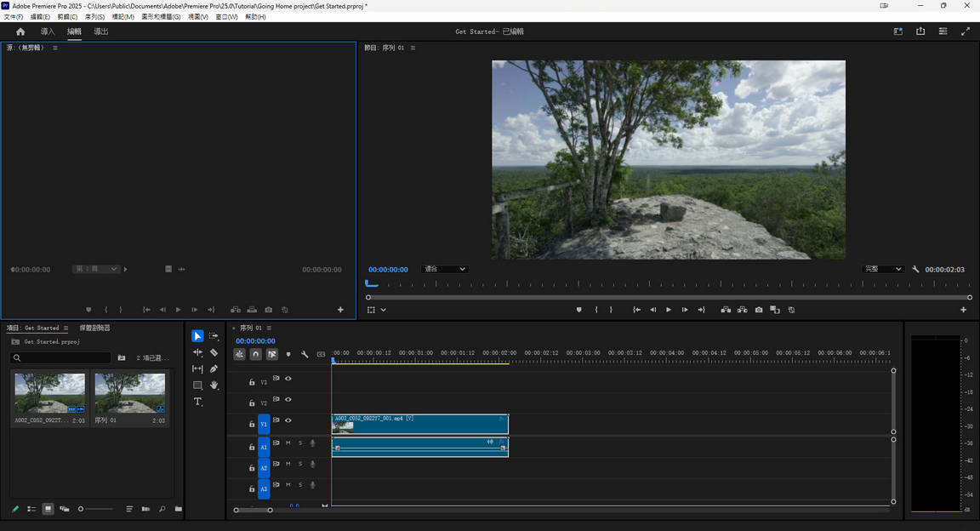Select the Track Select Forward tool
Image resolution: width=980 pixels, height=531 pixels.
(214, 335)
